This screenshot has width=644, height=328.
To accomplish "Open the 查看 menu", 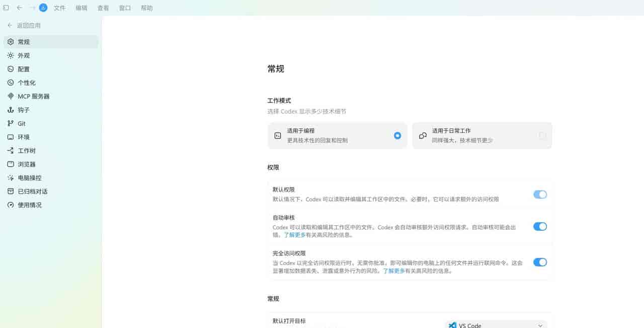I will tap(103, 8).
